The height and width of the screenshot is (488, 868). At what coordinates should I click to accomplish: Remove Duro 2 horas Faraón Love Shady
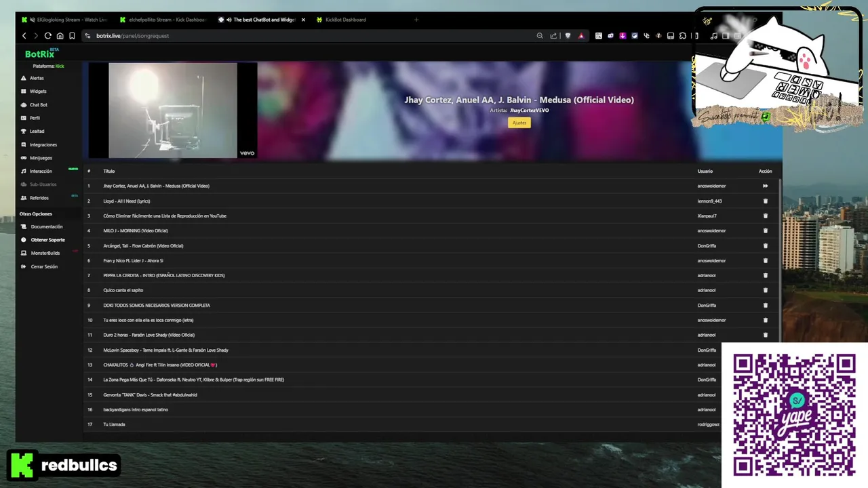click(x=766, y=335)
